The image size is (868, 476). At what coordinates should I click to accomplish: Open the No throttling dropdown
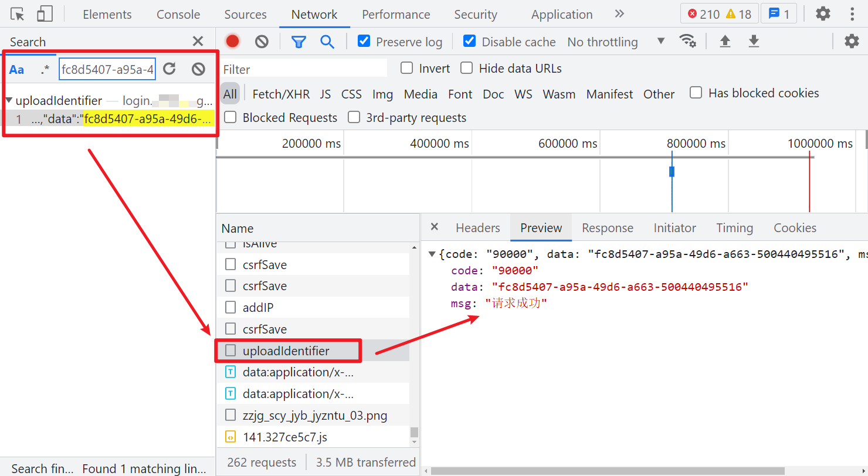(616, 42)
